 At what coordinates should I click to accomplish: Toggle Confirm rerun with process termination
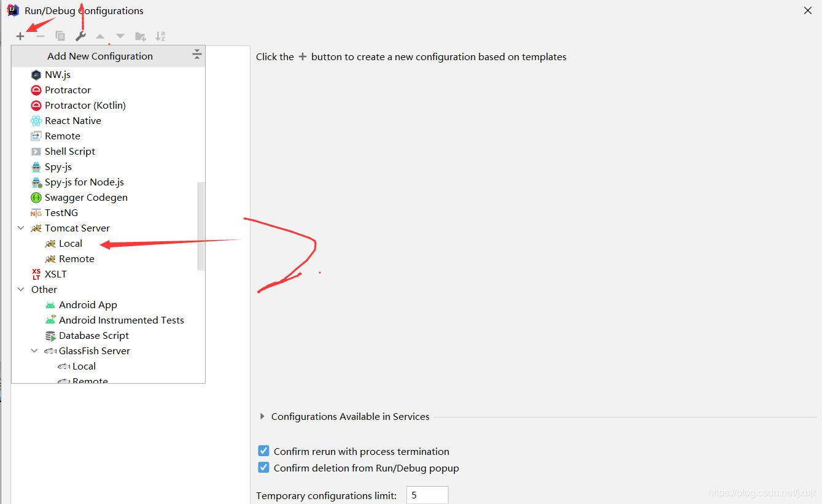point(264,451)
